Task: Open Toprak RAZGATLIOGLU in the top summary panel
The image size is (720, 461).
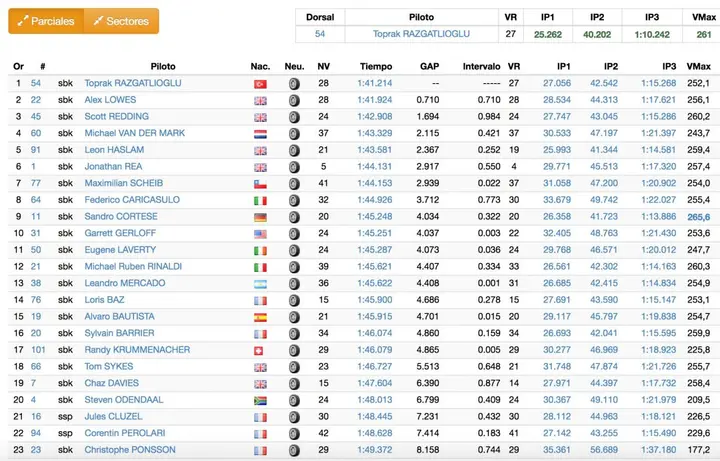Action: [x=421, y=34]
